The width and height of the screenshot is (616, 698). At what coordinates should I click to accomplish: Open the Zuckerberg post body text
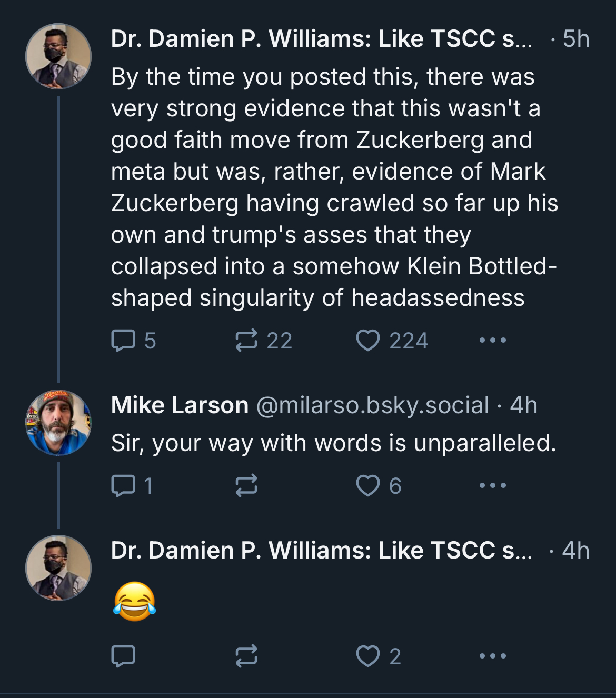tap(334, 187)
